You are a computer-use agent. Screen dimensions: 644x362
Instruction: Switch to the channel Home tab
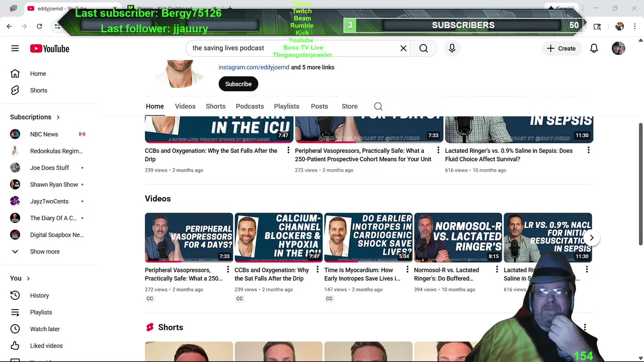[x=155, y=106]
